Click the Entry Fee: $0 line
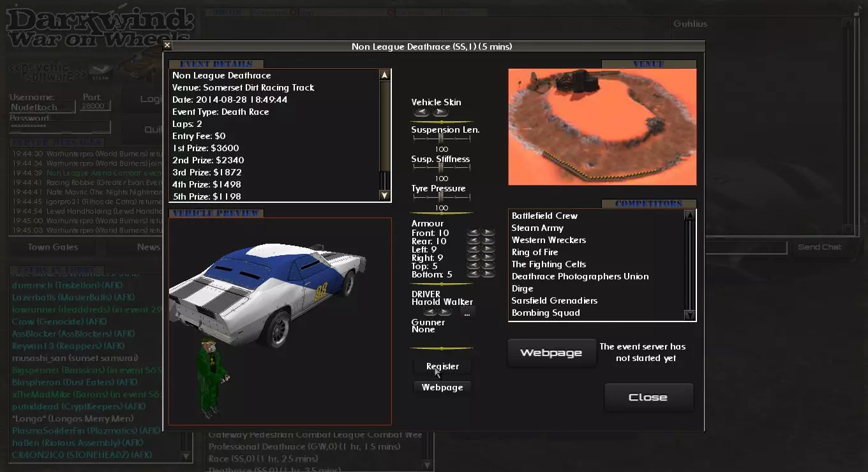 pyautogui.click(x=199, y=136)
